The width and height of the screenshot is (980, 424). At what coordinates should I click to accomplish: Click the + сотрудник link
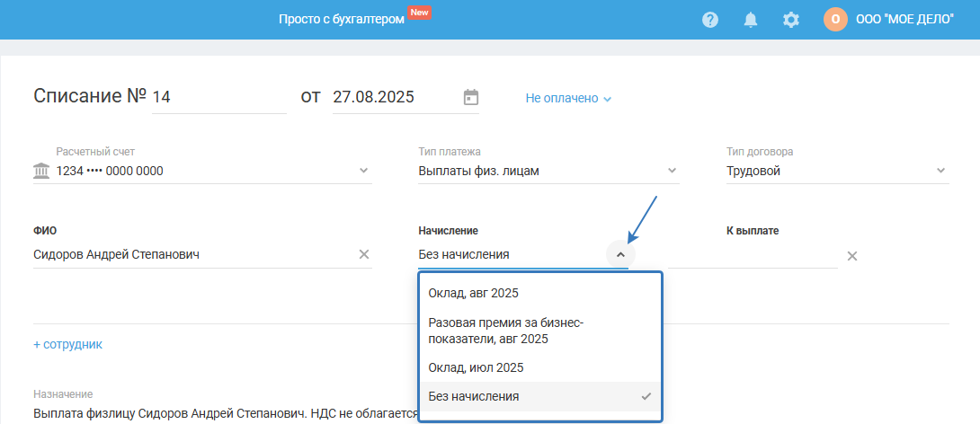pos(67,344)
